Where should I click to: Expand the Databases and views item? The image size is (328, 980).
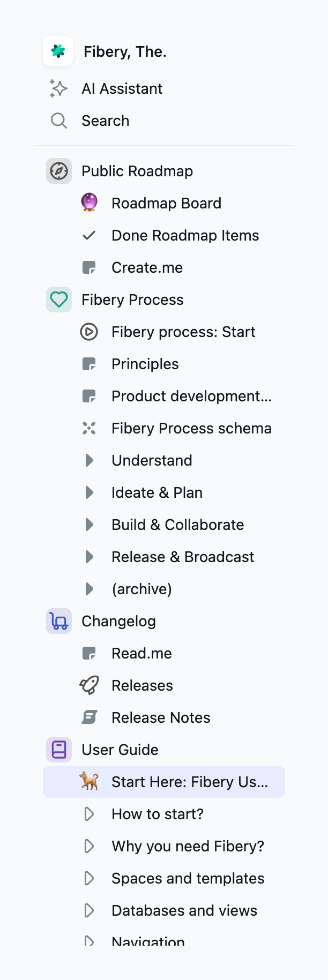pos(90,910)
